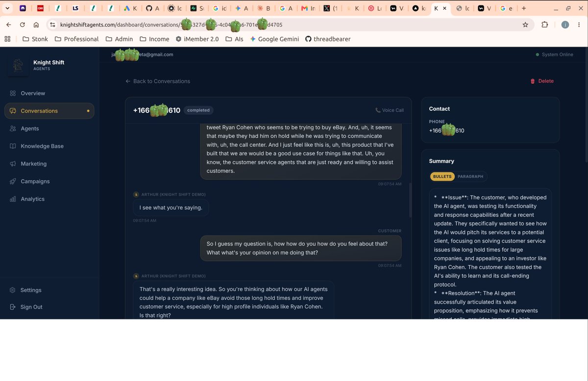
Task: Sign Out of the dashboard
Action: pyautogui.click(x=49, y=307)
